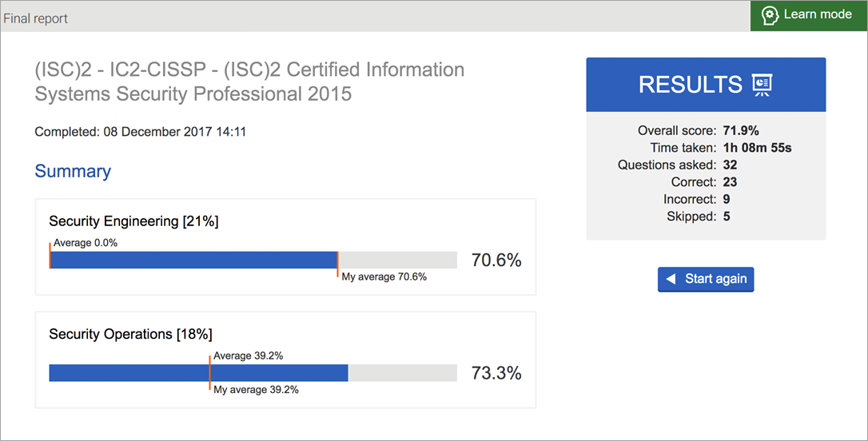Click the Start again button text

(x=715, y=279)
